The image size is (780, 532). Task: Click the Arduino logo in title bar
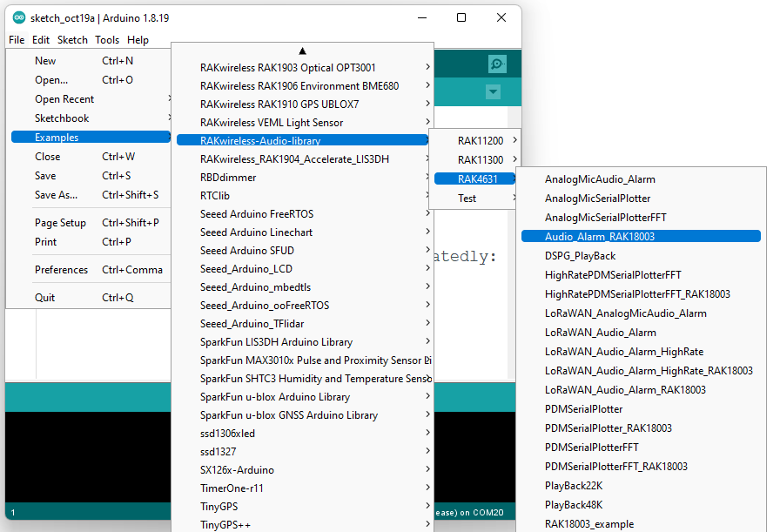coord(18,17)
